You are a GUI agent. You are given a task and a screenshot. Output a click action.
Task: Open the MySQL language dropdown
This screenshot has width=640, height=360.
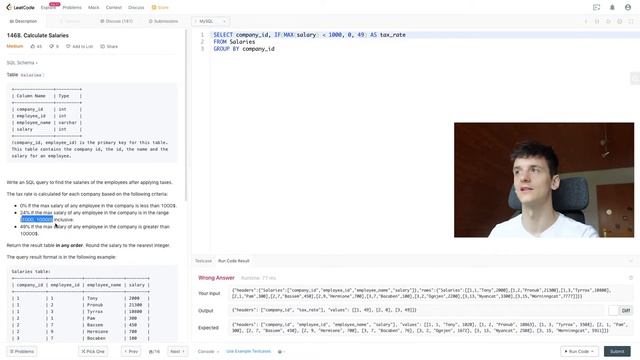click(x=211, y=21)
